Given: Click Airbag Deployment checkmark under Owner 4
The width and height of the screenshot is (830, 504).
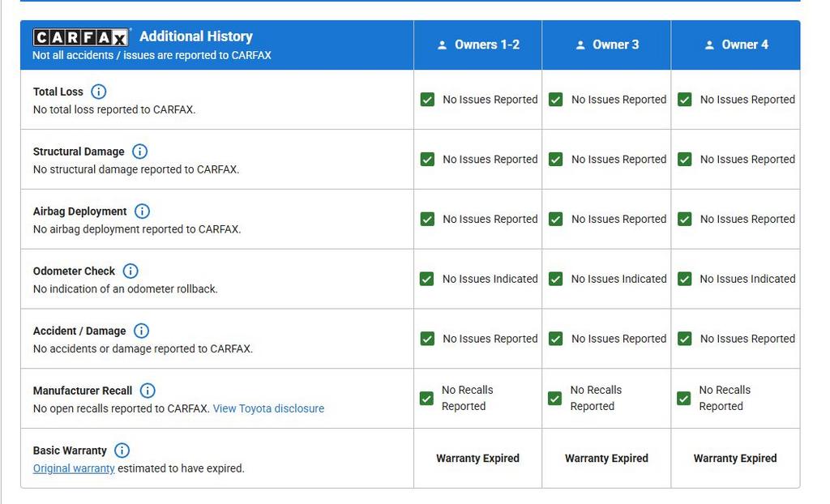Looking at the screenshot, I should tap(684, 219).
